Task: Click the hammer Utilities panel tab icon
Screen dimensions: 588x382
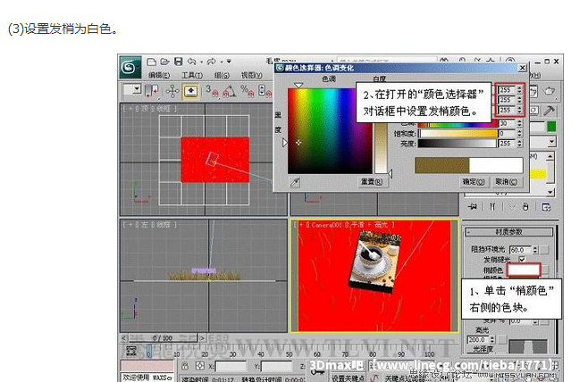Action: pyautogui.click(x=550, y=111)
